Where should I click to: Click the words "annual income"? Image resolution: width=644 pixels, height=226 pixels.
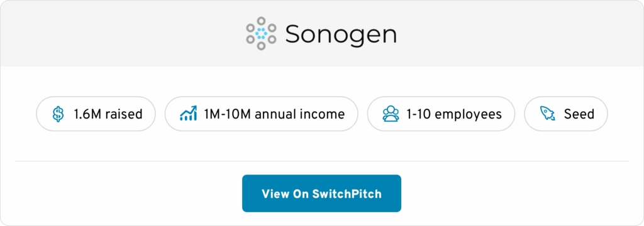(300, 114)
